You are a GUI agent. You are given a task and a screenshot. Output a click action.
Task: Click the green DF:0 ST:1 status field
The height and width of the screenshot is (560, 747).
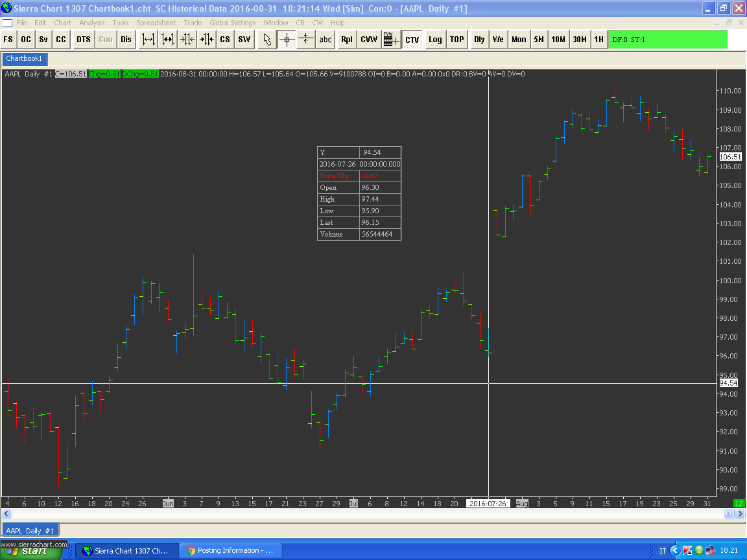coord(668,40)
